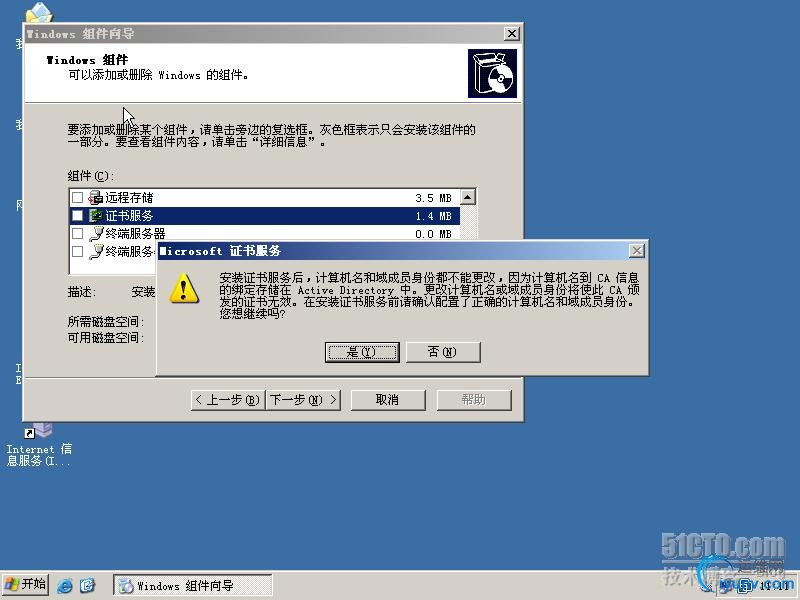
Task: Click Next (下一步) in the wizard
Action: (x=303, y=399)
